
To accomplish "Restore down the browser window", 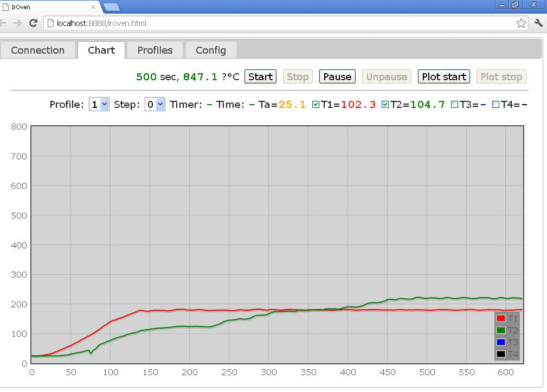I will 515,4.
